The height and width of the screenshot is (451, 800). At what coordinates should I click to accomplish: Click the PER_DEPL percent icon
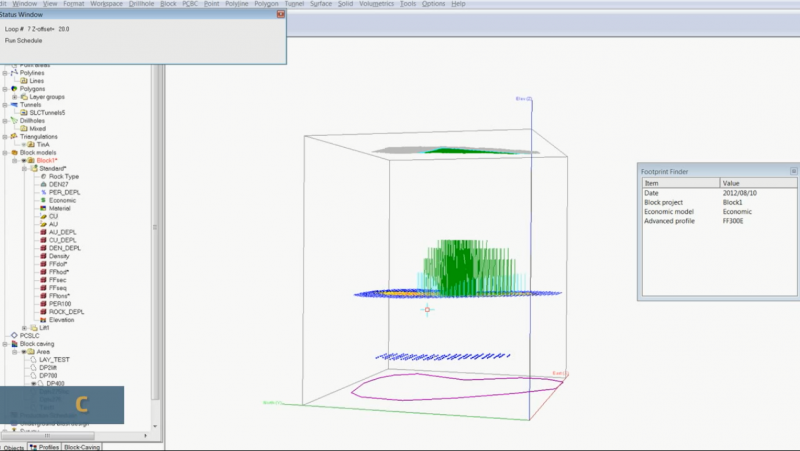point(42,192)
